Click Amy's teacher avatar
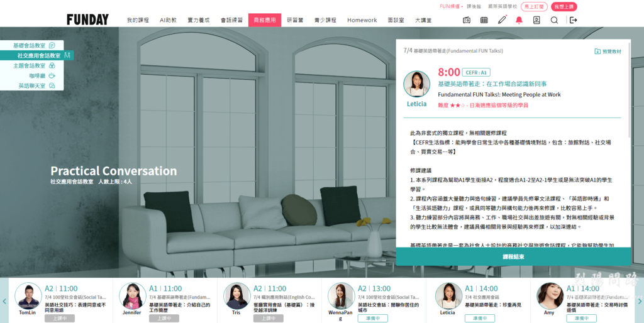Image resolution: width=644 pixels, height=323 pixels. pyautogui.click(x=550, y=296)
